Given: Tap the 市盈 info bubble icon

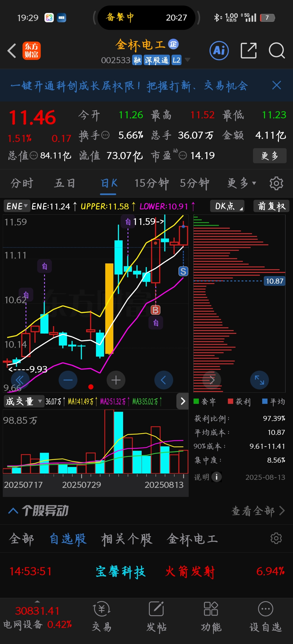Looking at the screenshot, I should tap(183, 156).
